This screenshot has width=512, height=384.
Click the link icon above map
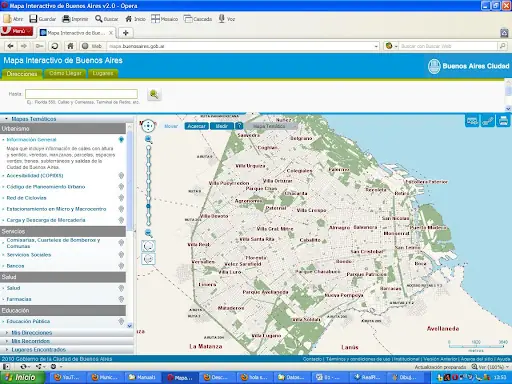[x=488, y=121]
